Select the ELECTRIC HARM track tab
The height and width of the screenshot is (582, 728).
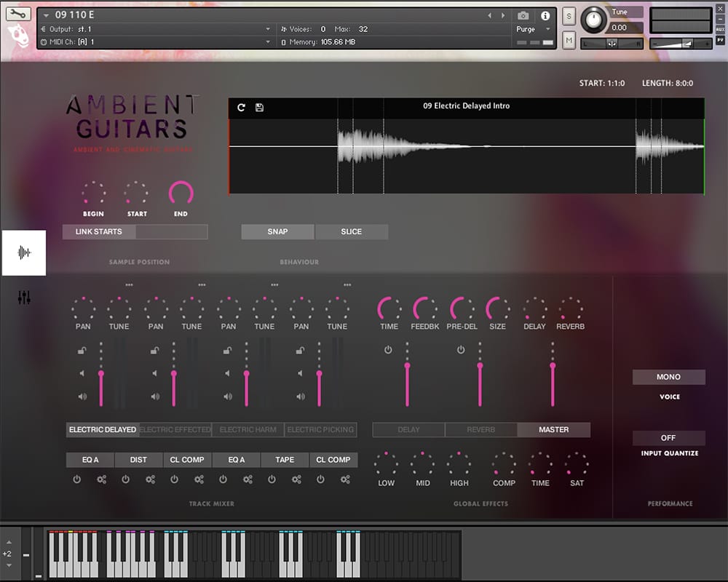tap(248, 430)
